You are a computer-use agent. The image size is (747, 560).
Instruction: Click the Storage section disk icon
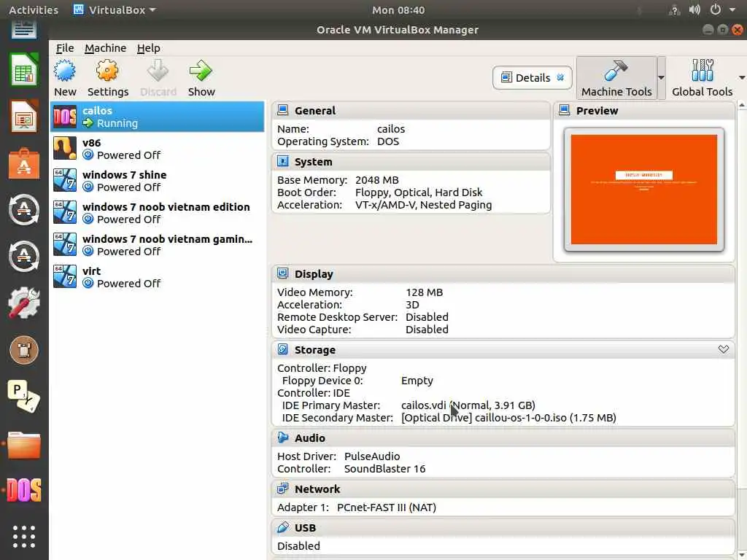pos(282,349)
